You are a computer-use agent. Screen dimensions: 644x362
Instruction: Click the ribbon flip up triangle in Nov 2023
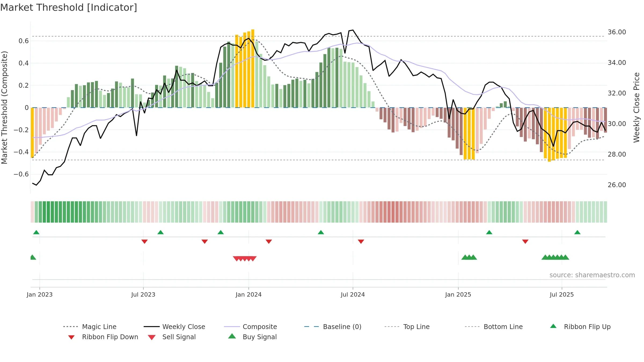pos(221,232)
